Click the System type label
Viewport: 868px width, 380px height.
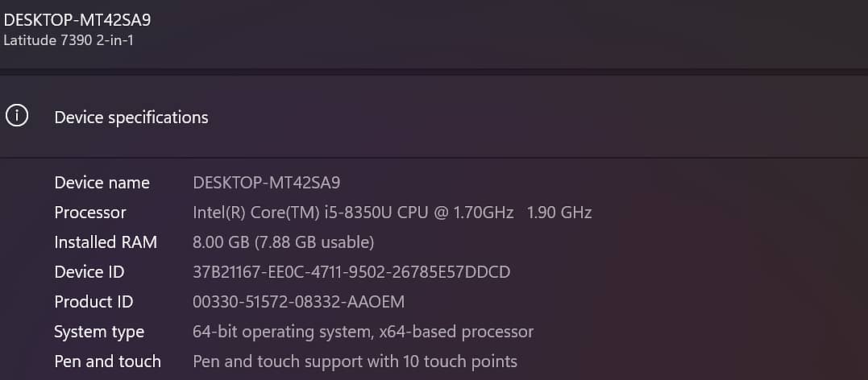click(99, 332)
